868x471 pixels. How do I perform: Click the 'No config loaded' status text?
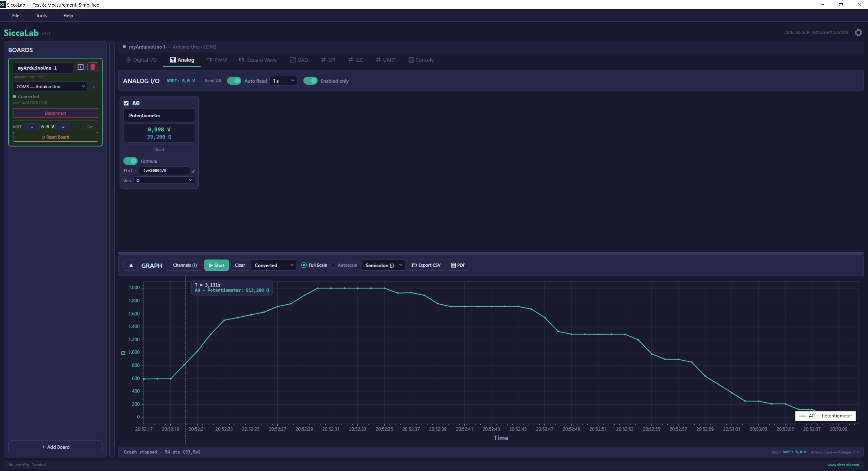tap(27, 465)
